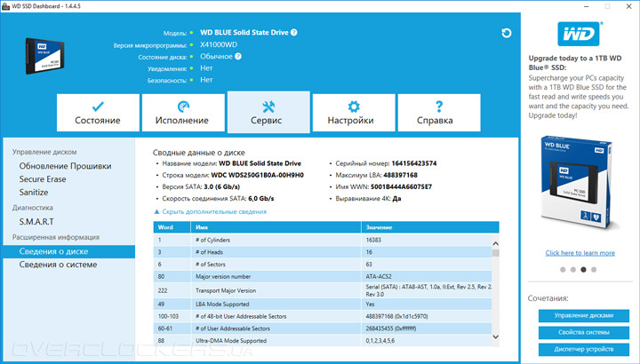Click the '# of Cylinders' row
Viewport: 640px width, 364px height.
click(x=323, y=240)
